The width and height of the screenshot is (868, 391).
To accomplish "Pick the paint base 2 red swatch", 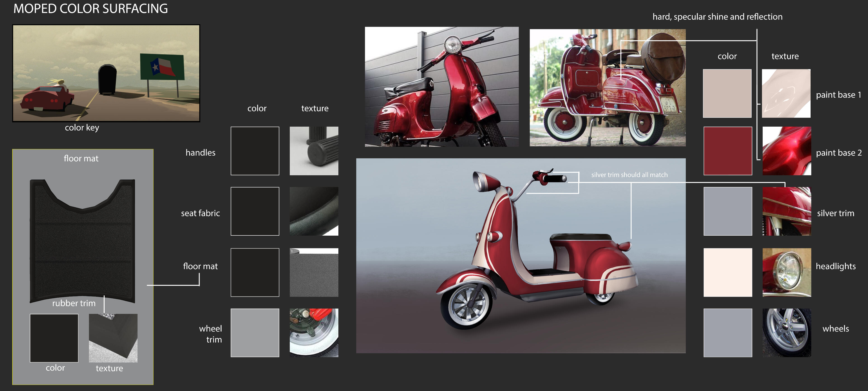I will click(727, 151).
